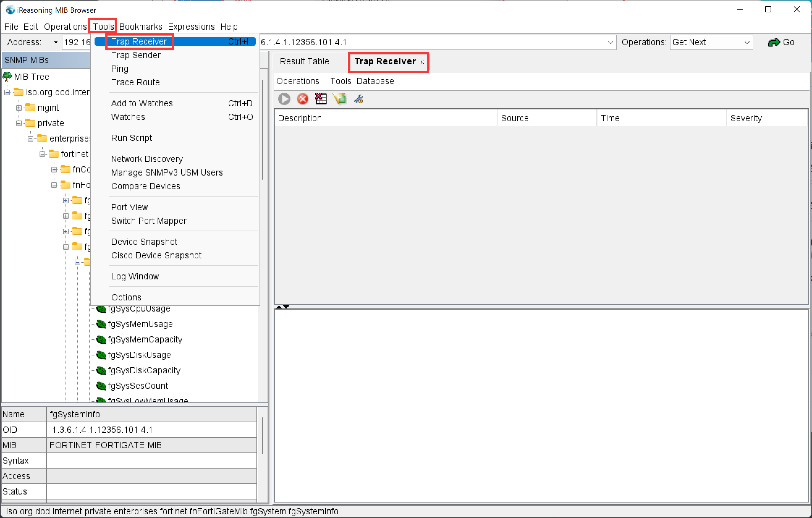Click the red Stop trap receiver icon

pyautogui.click(x=302, y=99)
